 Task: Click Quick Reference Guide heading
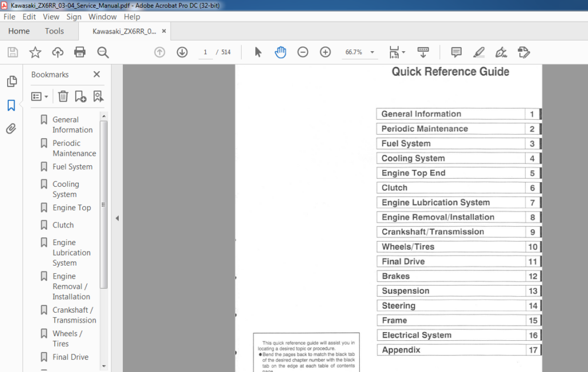click(x=450, y=72)
